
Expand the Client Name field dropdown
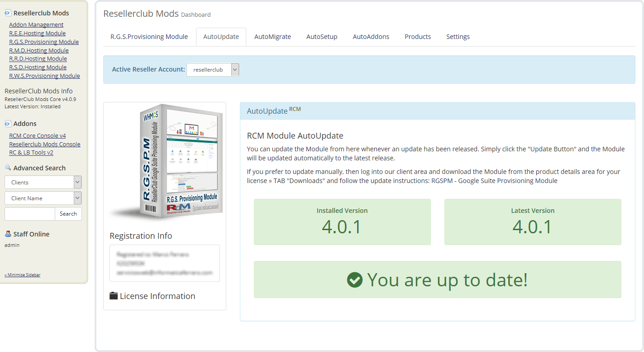pos(43,198)
